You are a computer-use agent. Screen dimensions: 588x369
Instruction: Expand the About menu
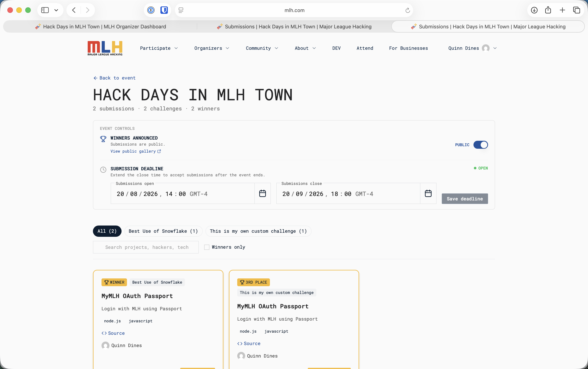(305, 48)
